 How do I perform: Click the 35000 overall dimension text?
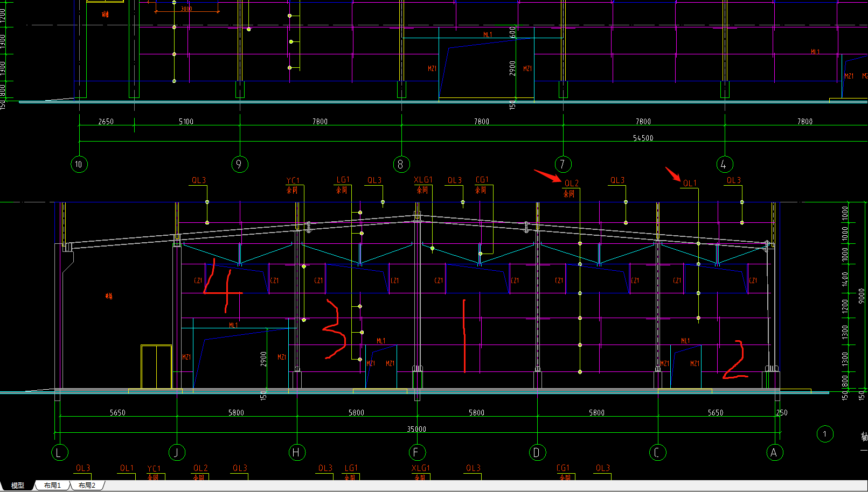(416, 430)
